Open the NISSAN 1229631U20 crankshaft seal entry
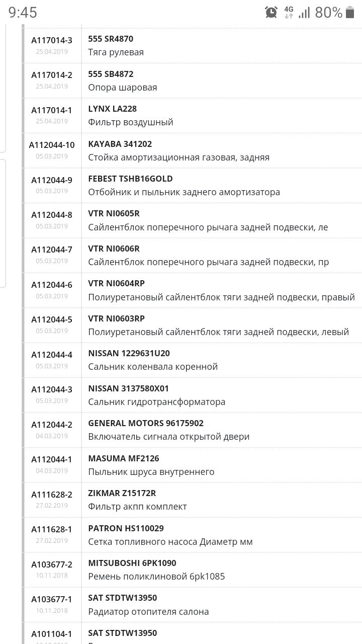The image size is (362, 644). [201, 359]
